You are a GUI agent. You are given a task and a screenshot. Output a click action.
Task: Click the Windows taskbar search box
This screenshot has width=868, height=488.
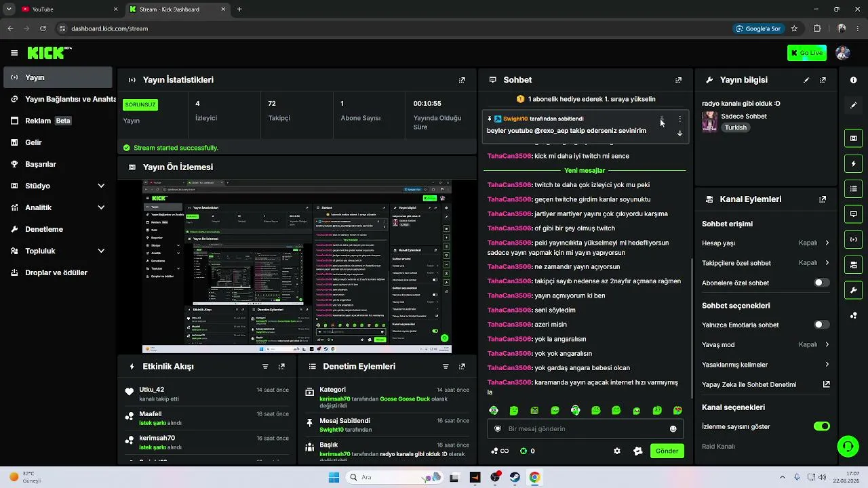[393, 477]
